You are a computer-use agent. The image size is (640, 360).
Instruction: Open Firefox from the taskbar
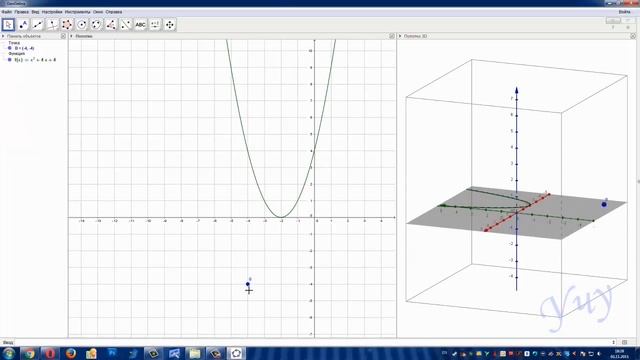71,353
